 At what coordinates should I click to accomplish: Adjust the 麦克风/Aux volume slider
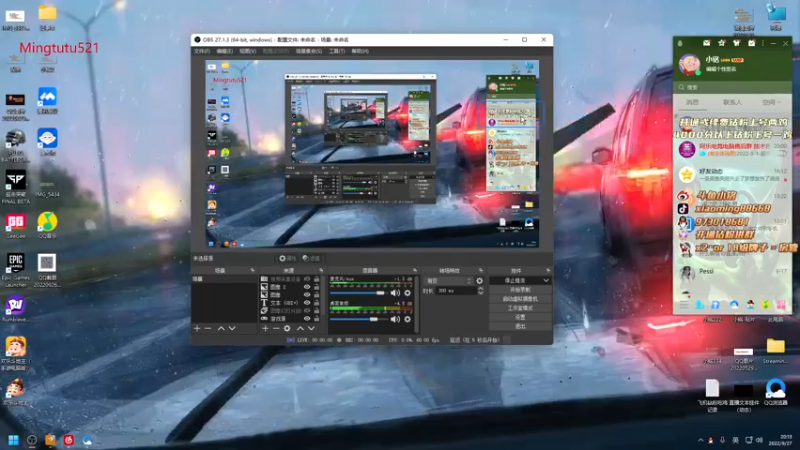tap(358, 293)
